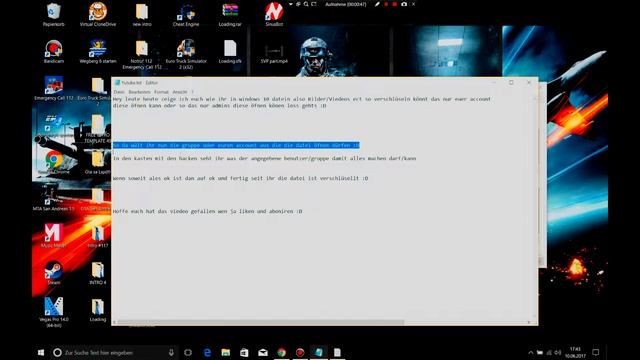
Task: Click the Bandicam overlay pencil draw icon
Action: pyautogui.click(x=377, y=4)
